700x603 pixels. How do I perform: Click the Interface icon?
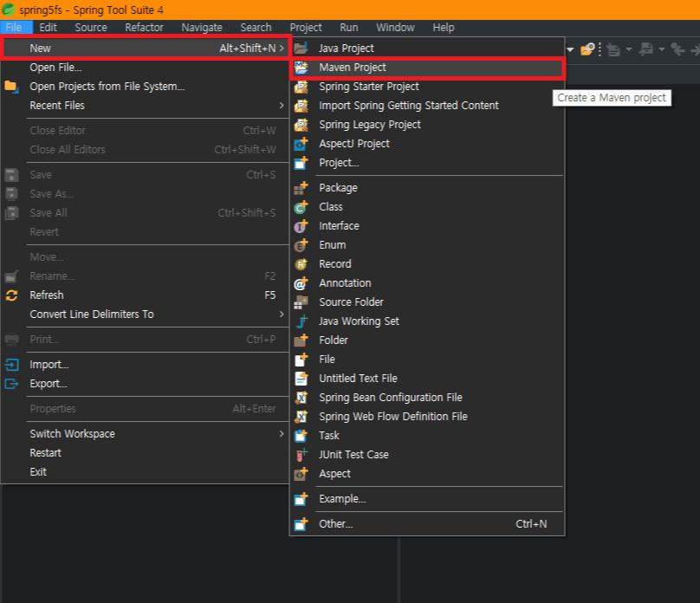(301, 226)
